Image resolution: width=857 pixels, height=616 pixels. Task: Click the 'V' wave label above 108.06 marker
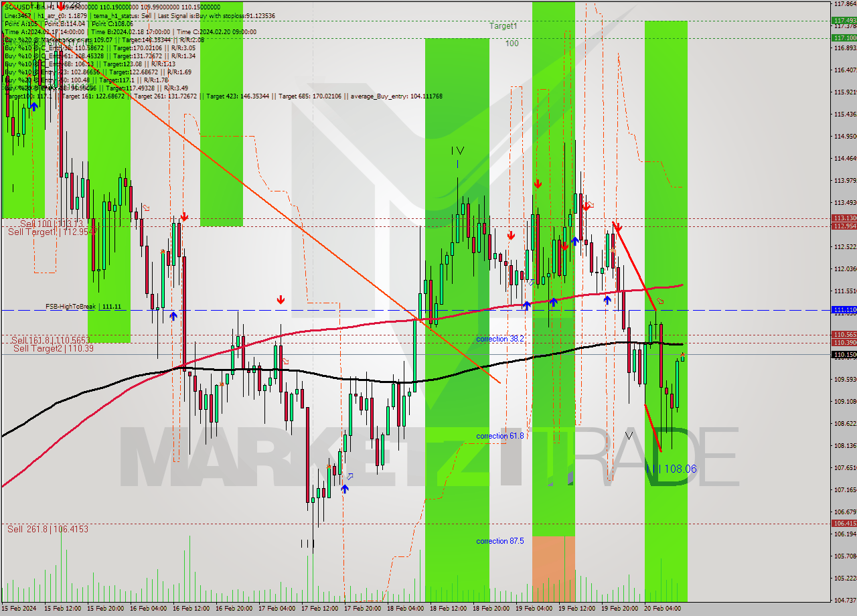(x=629, y=436)
